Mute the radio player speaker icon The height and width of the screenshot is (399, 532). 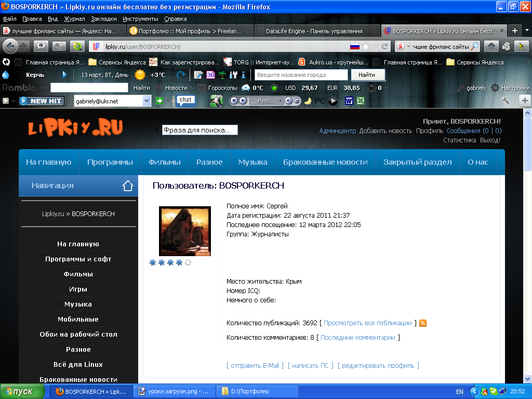coord(288,101)
